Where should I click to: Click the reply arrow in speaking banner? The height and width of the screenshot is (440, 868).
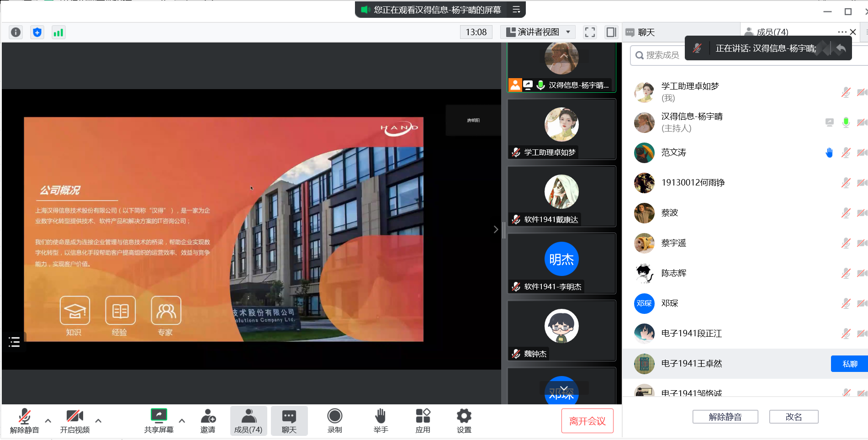coord(841,48)
